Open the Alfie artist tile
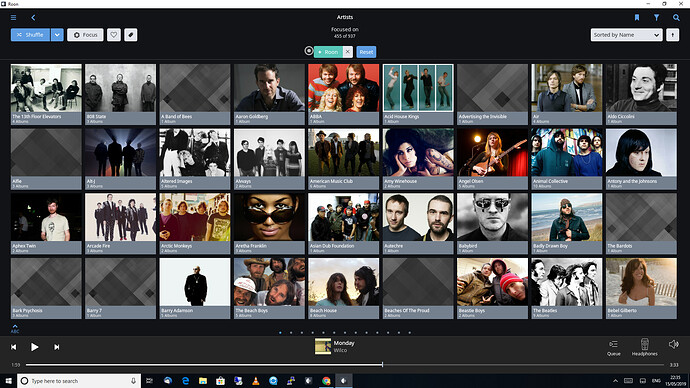This screenshot has width=690, height=388. [x=46, y=159]
